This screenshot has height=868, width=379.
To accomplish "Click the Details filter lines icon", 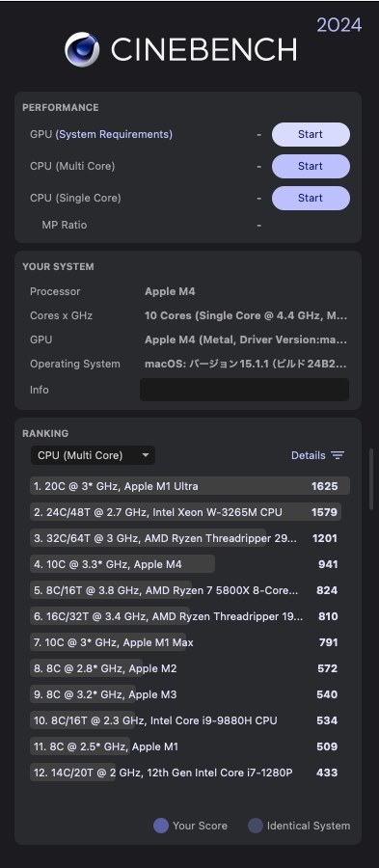I will [338, 455].
